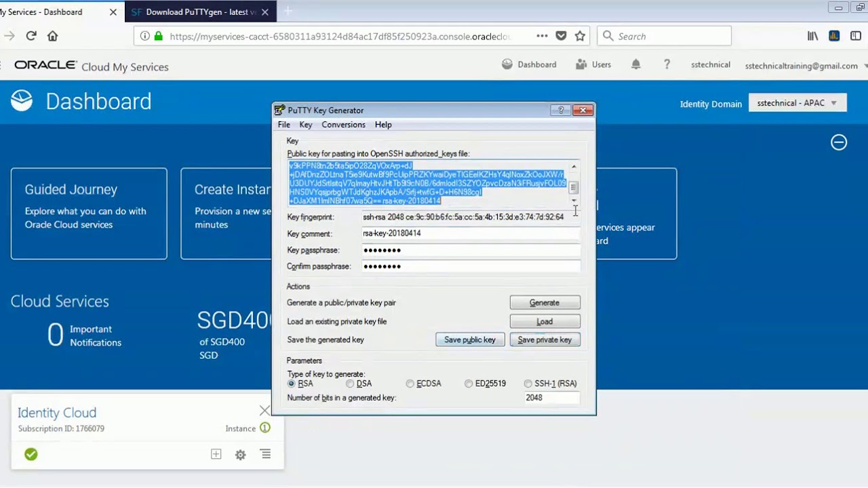Open PuTTYgen Help menu
The height and width of the screenshot is (488, 868).
coord(383,125)
